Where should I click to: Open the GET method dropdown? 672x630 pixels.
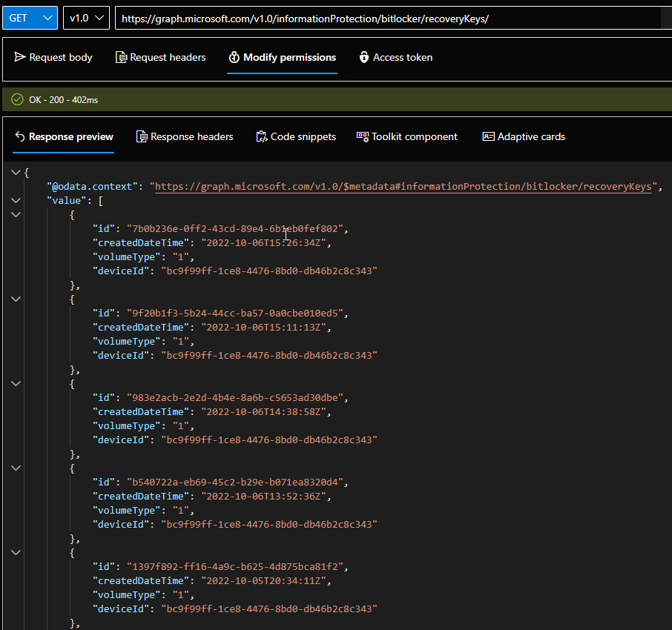pyautogui.click(x=30, y=19)
